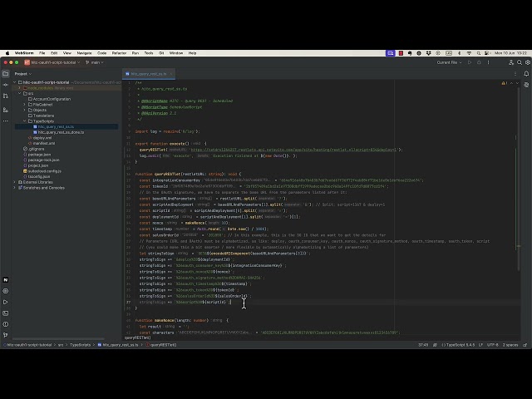Open the Git menu
Viewport: 532px width, 399px height.
pos(161,53)
